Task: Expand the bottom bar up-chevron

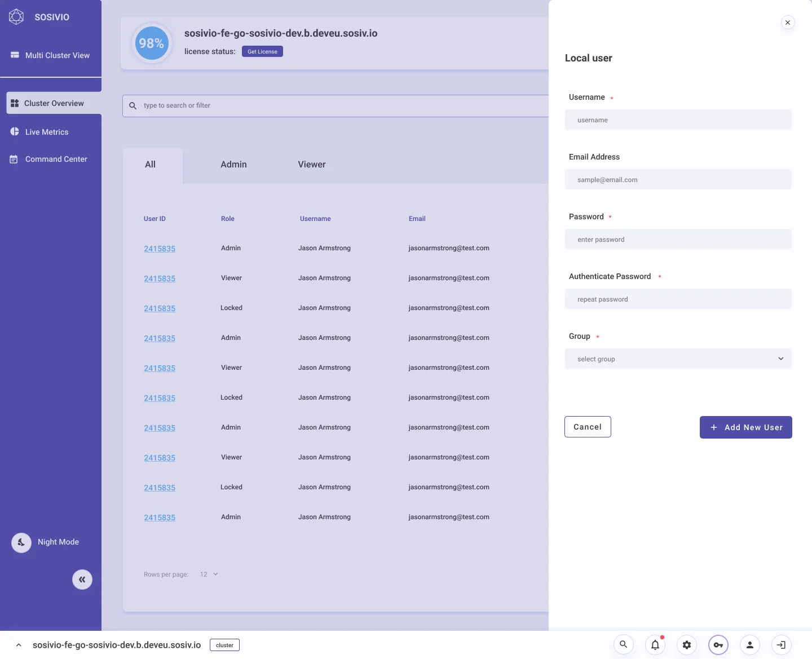Action: [x=19, y=645]
